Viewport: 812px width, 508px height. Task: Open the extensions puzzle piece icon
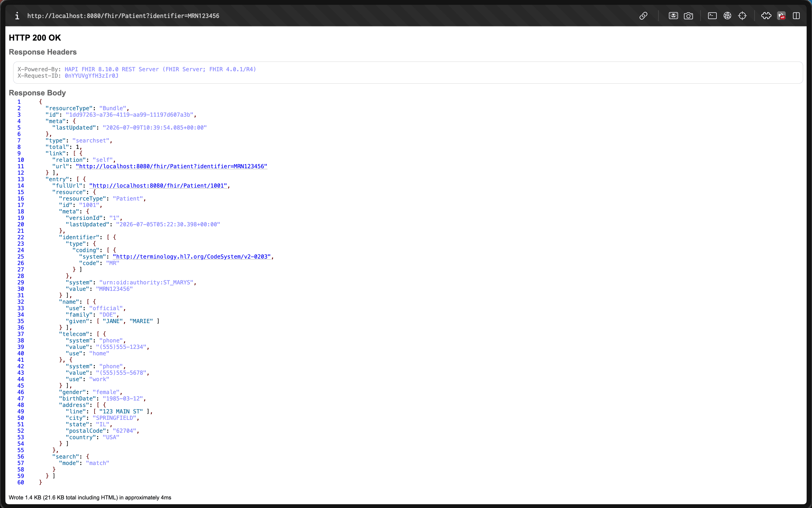coord(766,16)
